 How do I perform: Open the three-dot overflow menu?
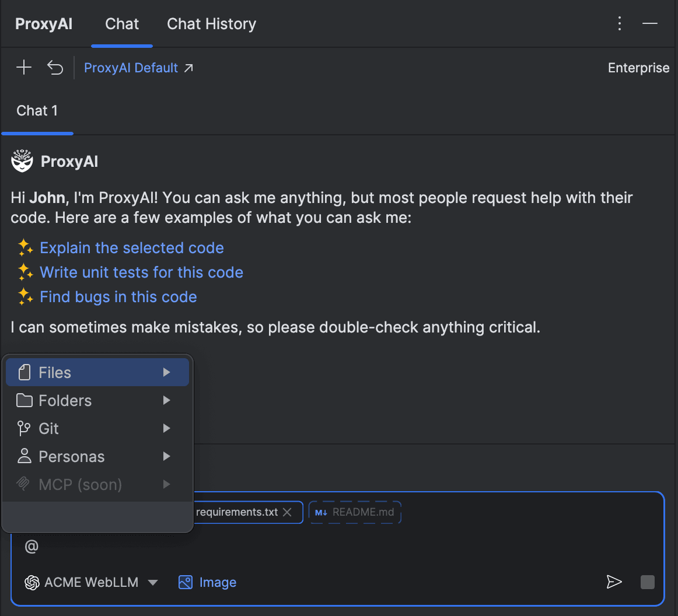click(619, 23)
